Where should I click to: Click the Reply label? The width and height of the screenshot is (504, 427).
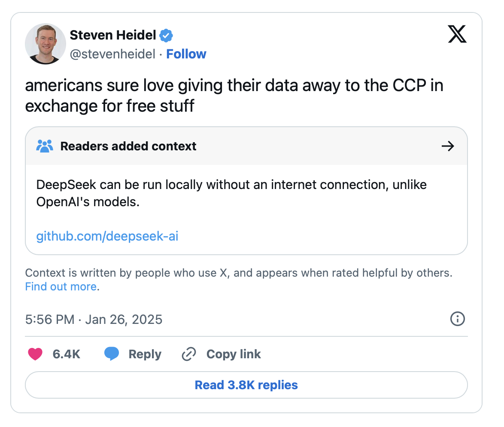pyautogui.click(x=145, y=354)
